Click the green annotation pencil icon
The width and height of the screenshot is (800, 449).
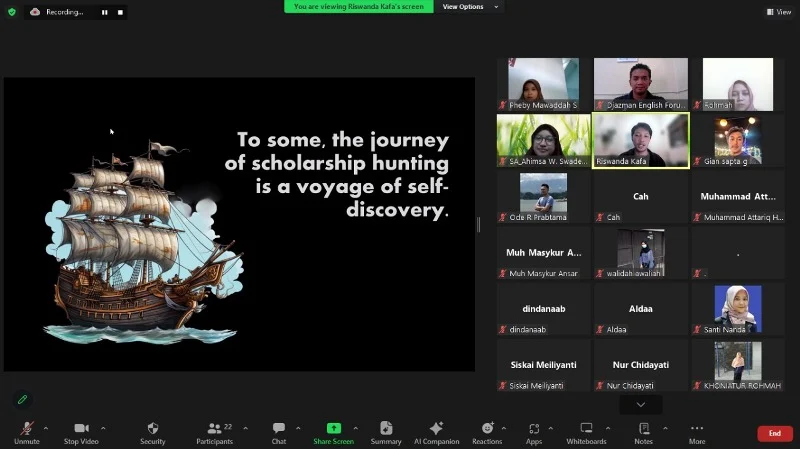[x=22, y=399]
